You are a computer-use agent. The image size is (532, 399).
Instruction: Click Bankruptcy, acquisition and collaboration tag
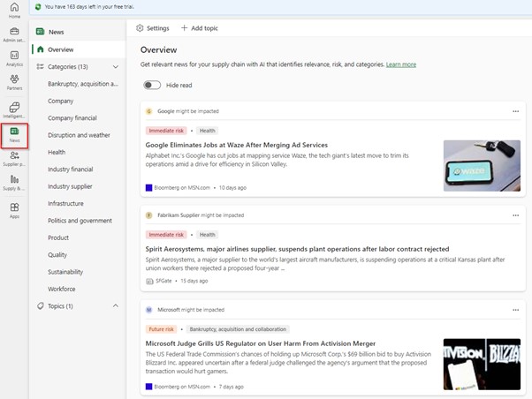(238, 329)
